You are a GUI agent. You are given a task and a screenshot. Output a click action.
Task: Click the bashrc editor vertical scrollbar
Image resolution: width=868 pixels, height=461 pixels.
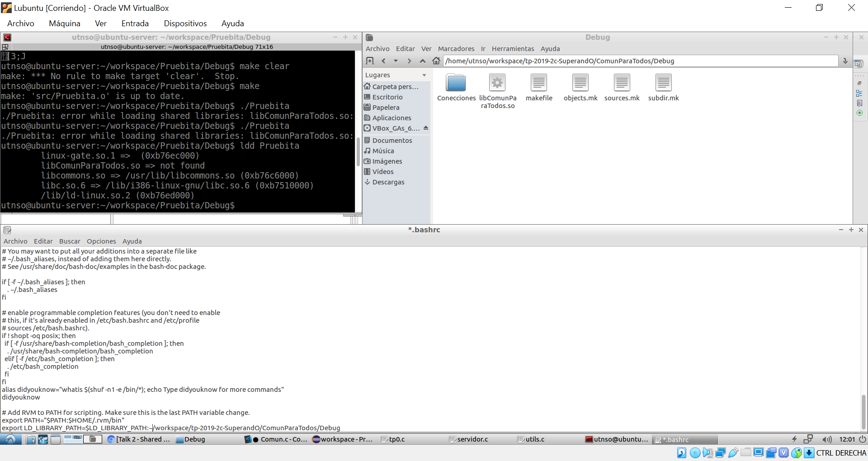[x=863, y=411]
